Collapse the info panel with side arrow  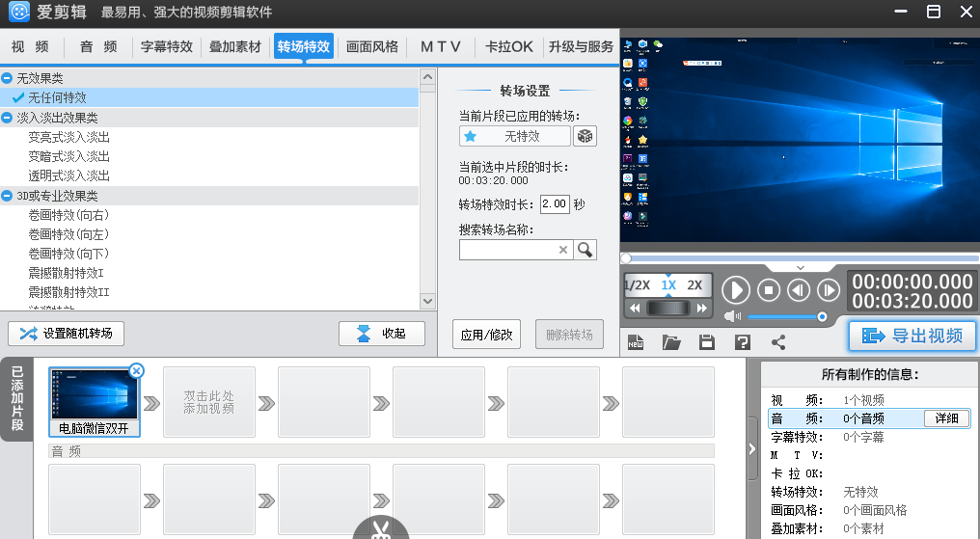pos(751,449)
